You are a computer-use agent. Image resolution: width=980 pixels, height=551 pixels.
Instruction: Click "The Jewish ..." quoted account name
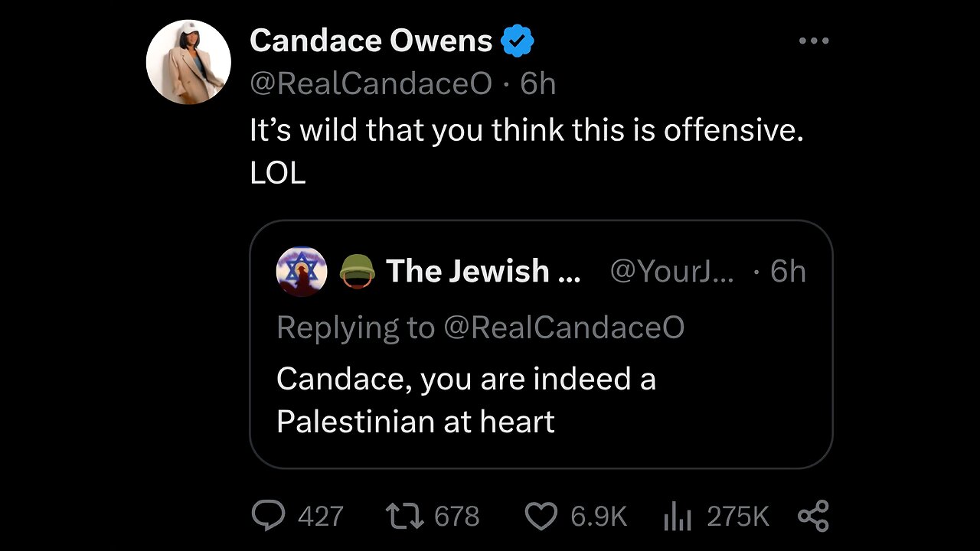[x=482, y=271]
